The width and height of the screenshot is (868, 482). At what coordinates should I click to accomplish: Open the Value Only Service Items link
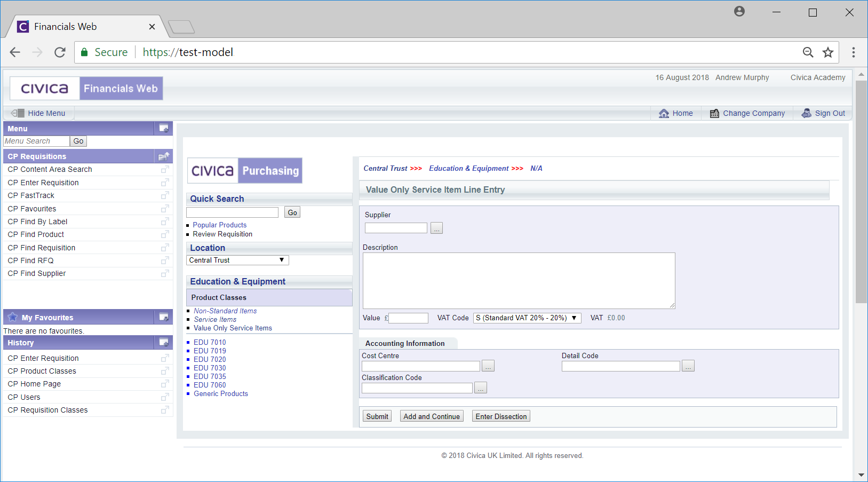pyautogui.click(x=233, y=328)
